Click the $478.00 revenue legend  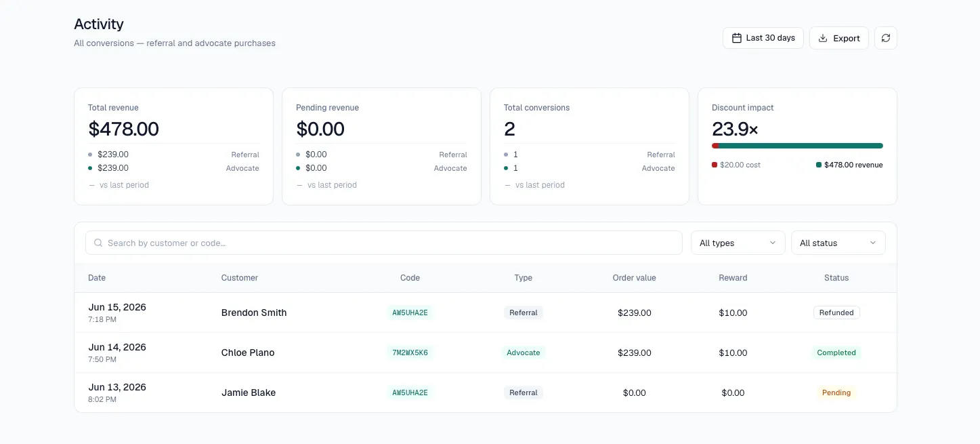pos(849,165)
